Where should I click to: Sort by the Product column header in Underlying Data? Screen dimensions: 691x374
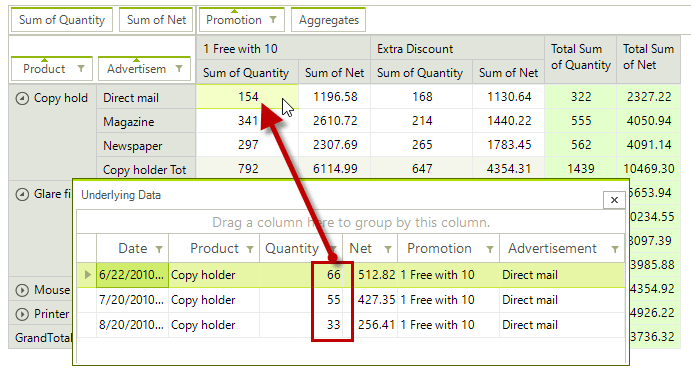tap(214, 248)
